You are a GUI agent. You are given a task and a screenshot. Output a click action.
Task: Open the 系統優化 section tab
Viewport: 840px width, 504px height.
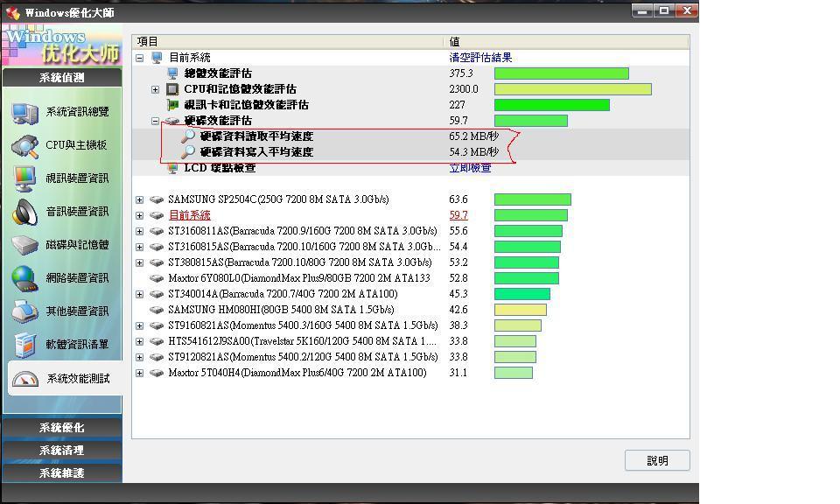click(62, 428)
